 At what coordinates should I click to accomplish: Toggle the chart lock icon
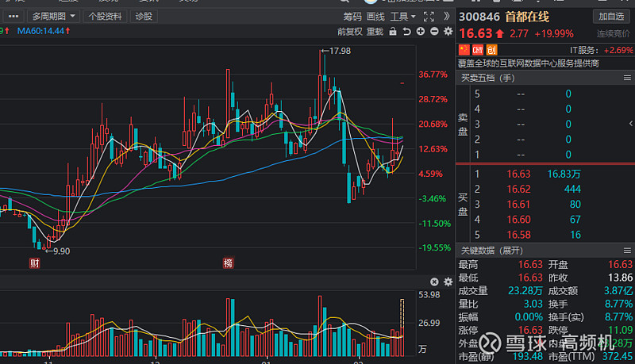(393, 32)
